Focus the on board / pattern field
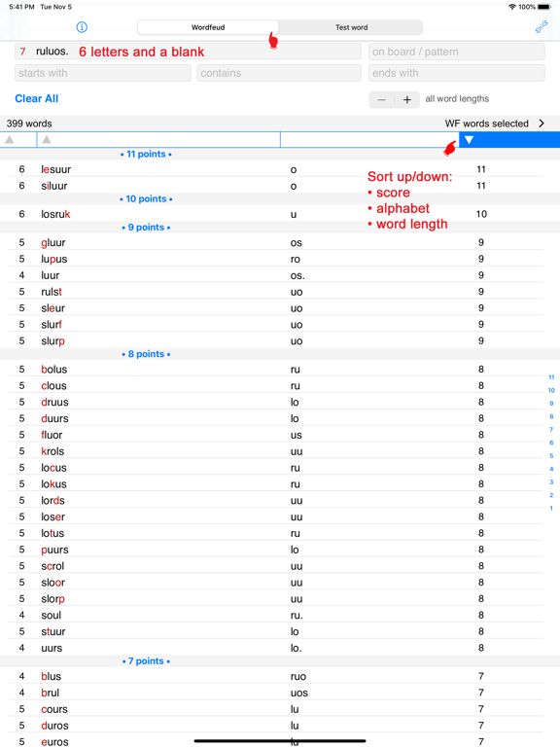Viewport: 560px width, 747px height. pyautogui.click(x=457, y=52)
